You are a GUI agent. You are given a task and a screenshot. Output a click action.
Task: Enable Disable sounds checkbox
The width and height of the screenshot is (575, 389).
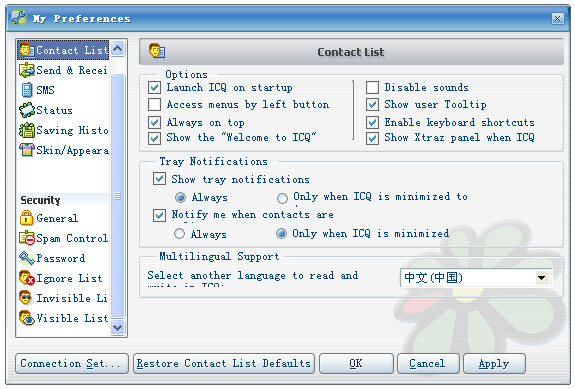pos(372,87)
